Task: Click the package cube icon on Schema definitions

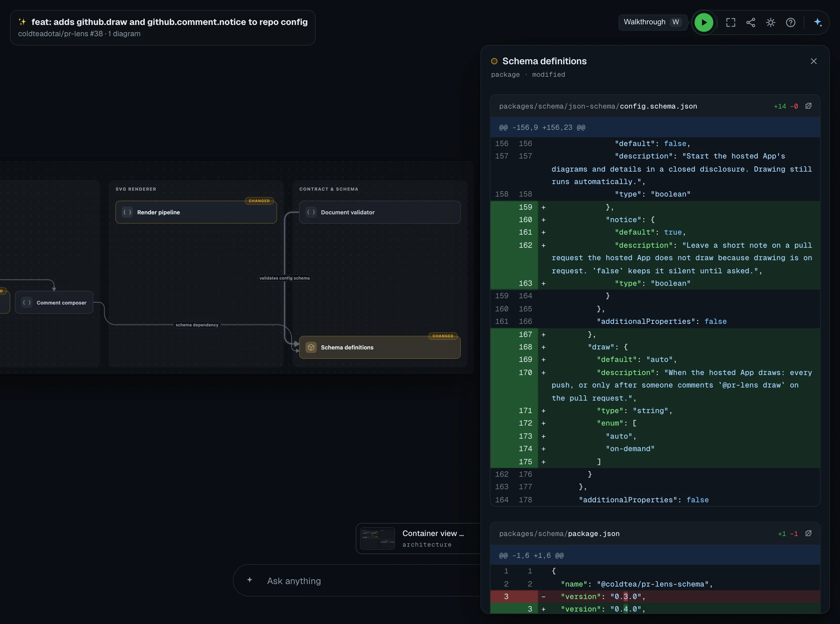Action: point(311,348)
